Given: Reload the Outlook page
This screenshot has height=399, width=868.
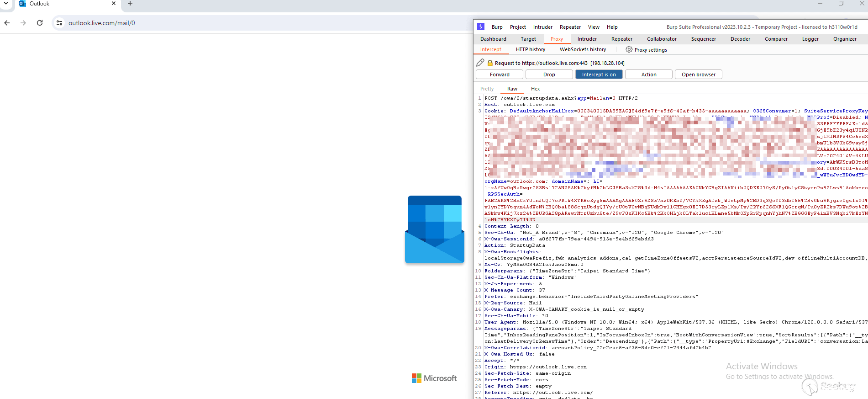Looking at the screenshot, I should point(40,23).
